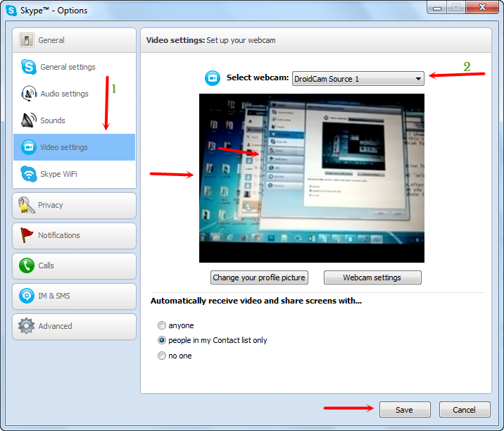504x431 pixels.
Task: Minimize the Skype Options window
Action: click(437, 8)
